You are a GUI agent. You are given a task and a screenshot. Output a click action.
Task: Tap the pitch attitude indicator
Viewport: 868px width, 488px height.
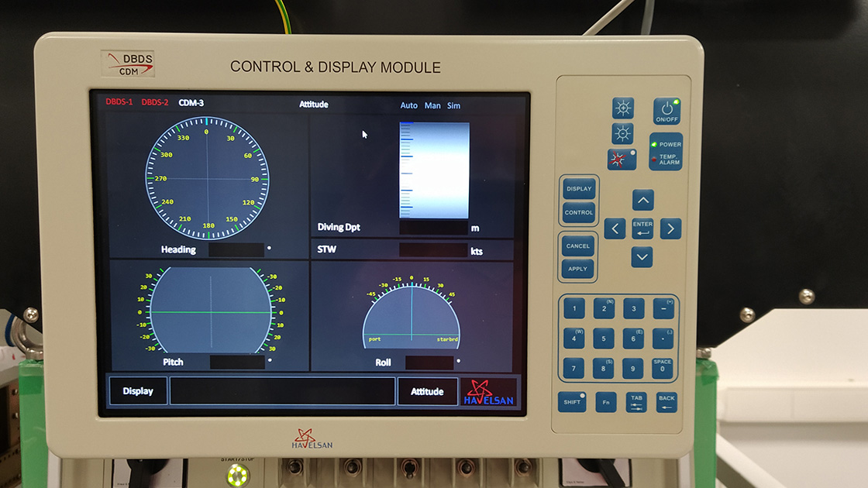pos(210,311)
